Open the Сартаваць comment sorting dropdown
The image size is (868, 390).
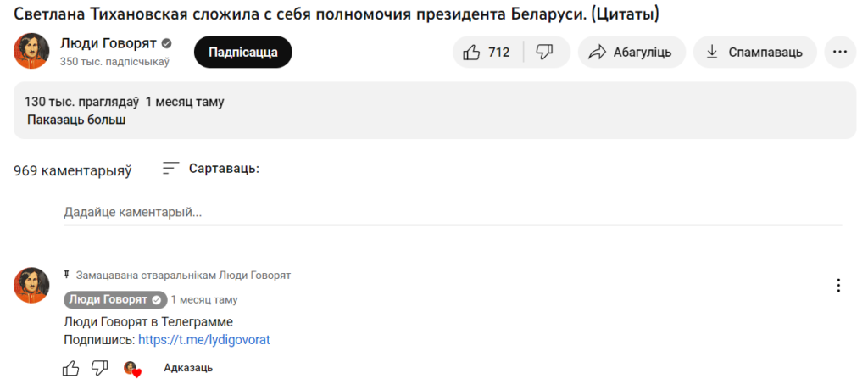coord(211,169)
